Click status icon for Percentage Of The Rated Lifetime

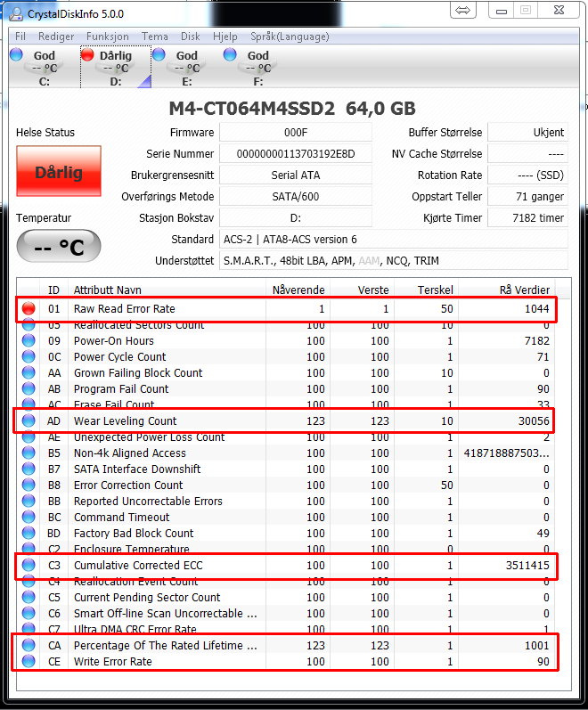[29, 645]
